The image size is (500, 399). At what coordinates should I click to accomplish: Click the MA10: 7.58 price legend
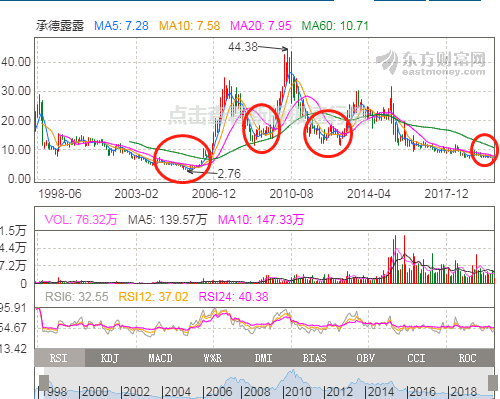189,26
